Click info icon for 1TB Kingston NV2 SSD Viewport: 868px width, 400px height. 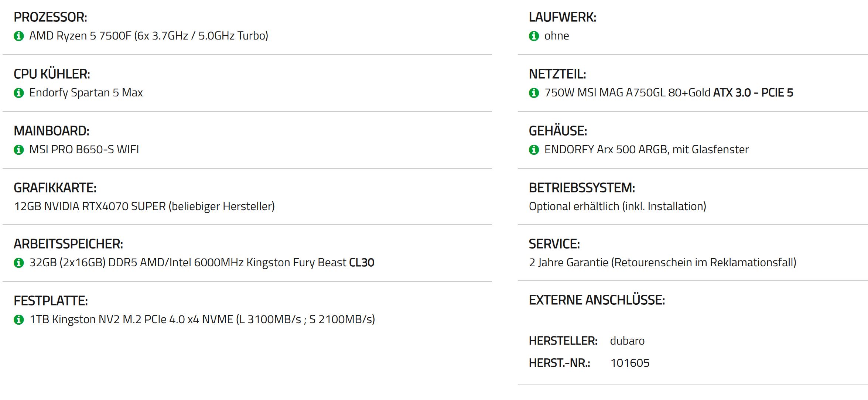(18, 319)
